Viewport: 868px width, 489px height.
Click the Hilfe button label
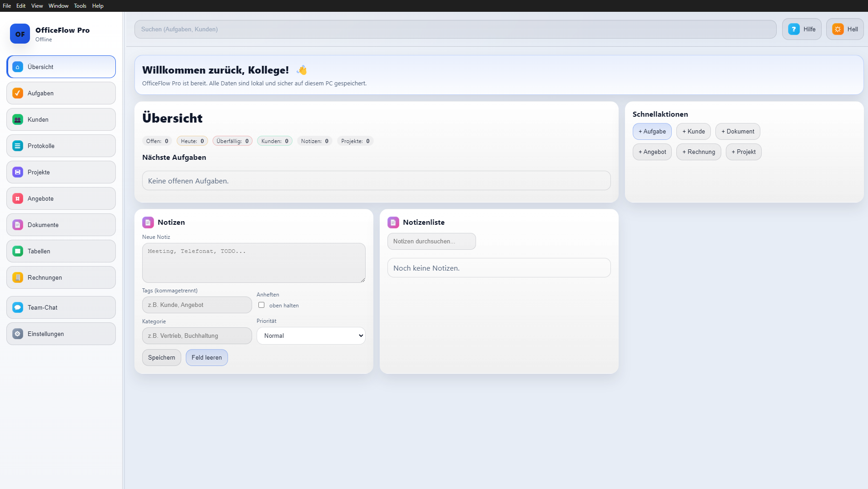pyautogui.click(x=809, y=29)
